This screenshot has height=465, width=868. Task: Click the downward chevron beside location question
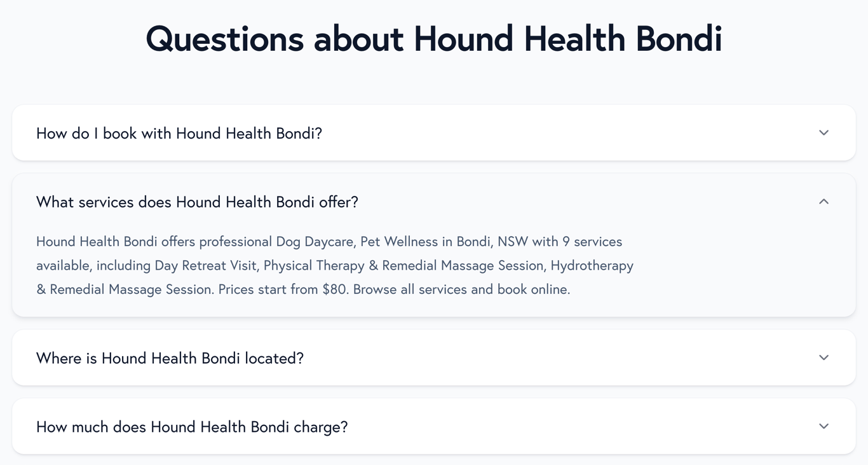click(x=824, y=357)
